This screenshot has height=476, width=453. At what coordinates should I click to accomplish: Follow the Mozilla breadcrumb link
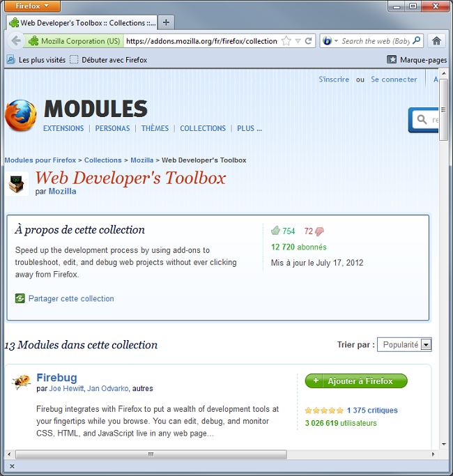click(141, 160)
